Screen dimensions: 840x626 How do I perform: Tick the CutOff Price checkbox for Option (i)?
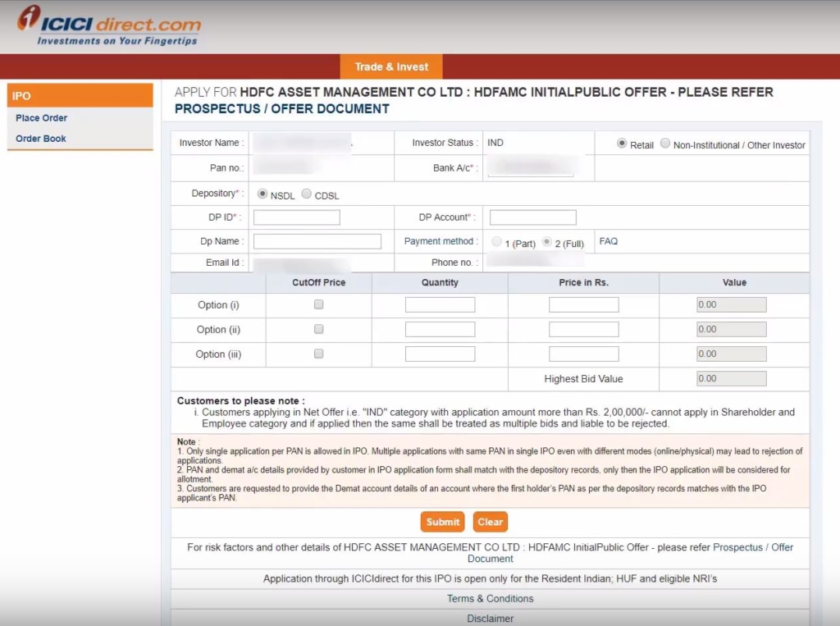click(x=319, y=304)
